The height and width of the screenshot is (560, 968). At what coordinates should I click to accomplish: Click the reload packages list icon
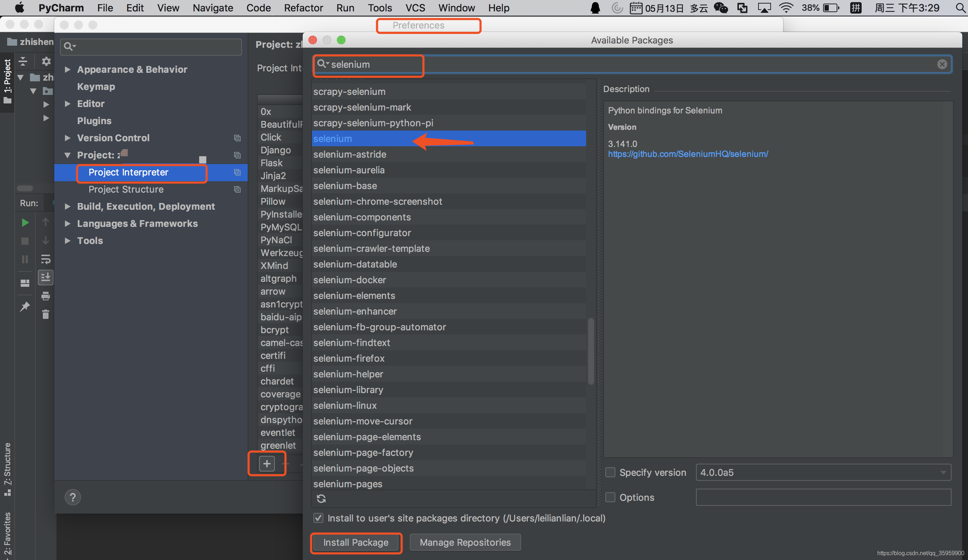(321, 498)
